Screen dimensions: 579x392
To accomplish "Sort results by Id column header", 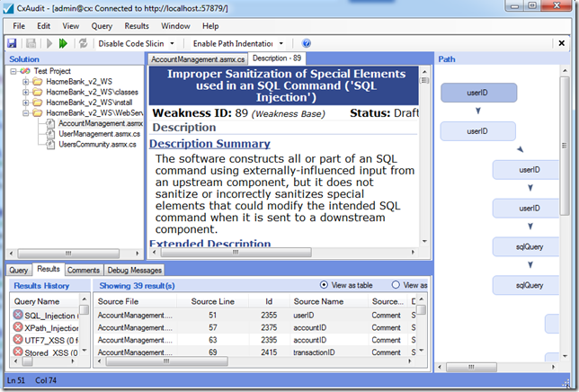I will (x=269, y=301).
